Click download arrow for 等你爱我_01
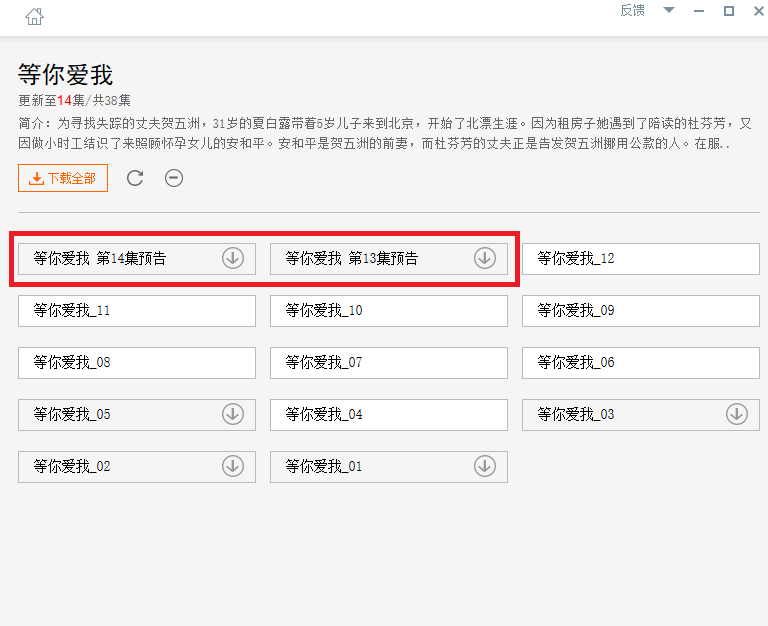 tap(485, 466)
